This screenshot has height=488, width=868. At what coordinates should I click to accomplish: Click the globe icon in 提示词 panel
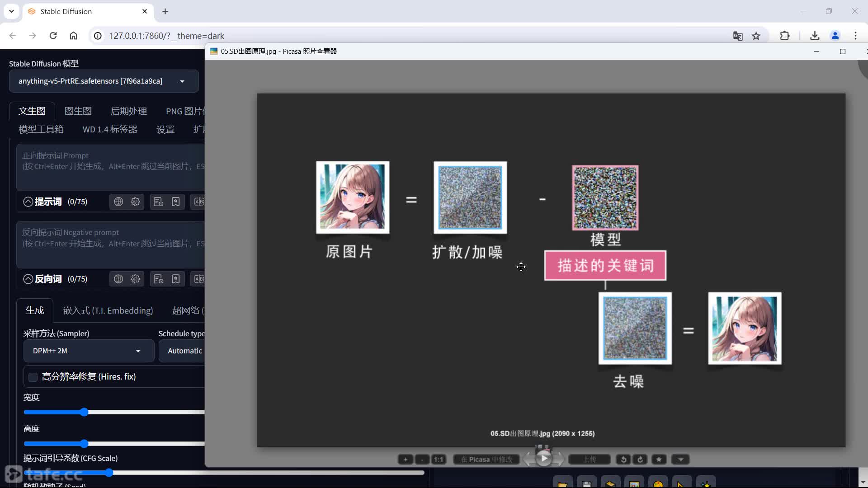[118, 202]
